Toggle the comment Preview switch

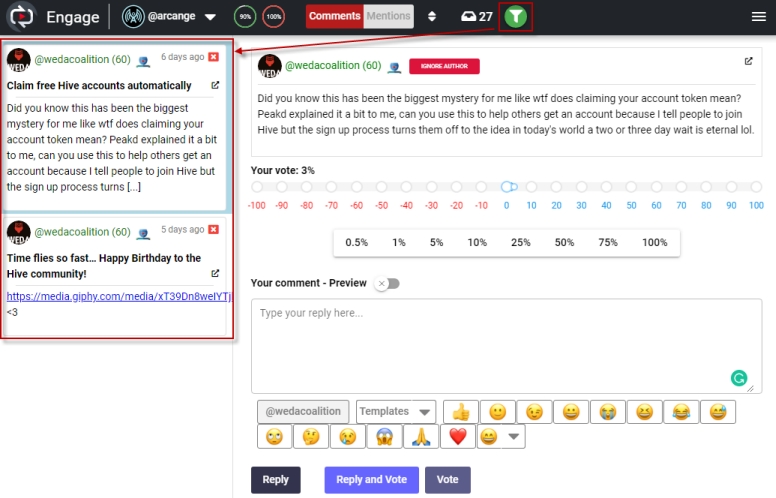pyautogui.click(x=386, y=283)
